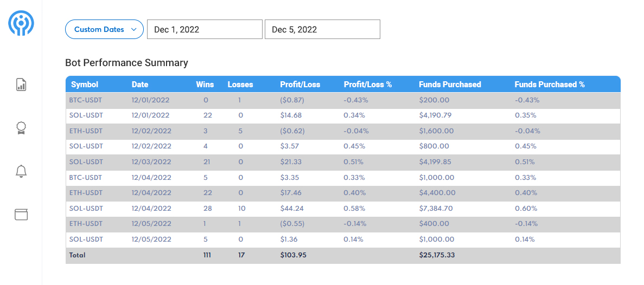
Task: Click the $3.35 profit value
Action: coord(289,178)
